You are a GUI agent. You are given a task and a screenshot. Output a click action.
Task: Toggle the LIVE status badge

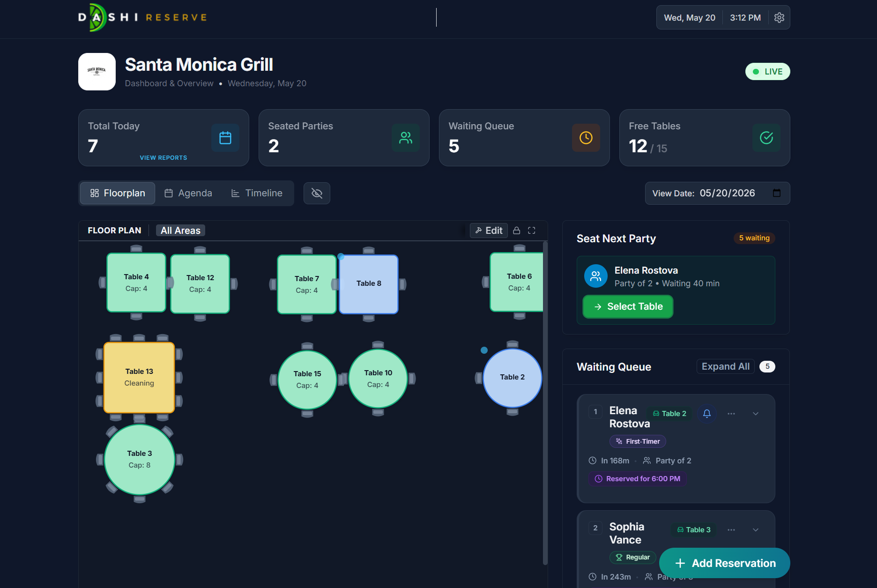(767, 72)
